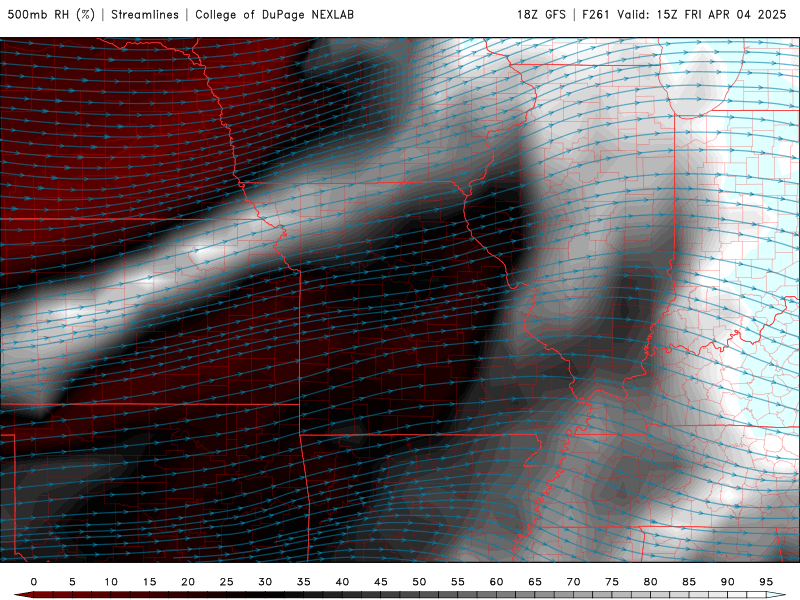Click the '40' value on color scale

coord(342,582)
